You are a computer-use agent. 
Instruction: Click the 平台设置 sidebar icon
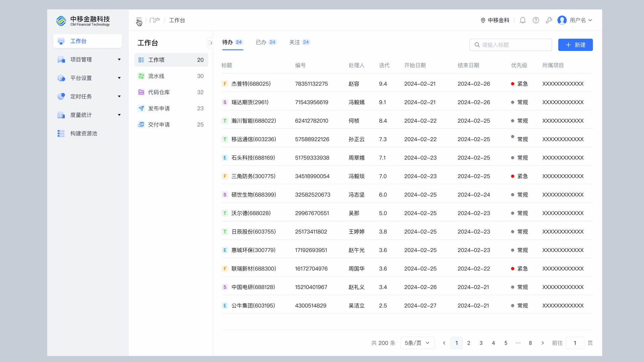[61, 78]
